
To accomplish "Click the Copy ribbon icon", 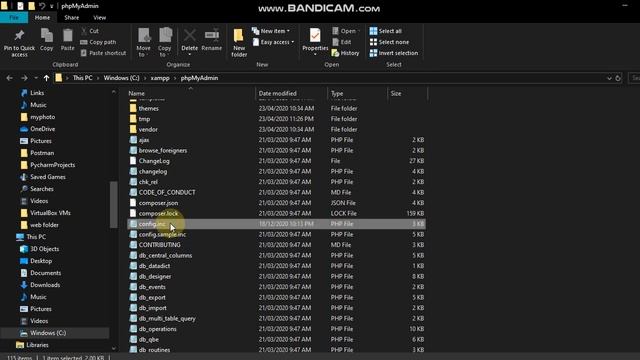I will pos(47,40).
